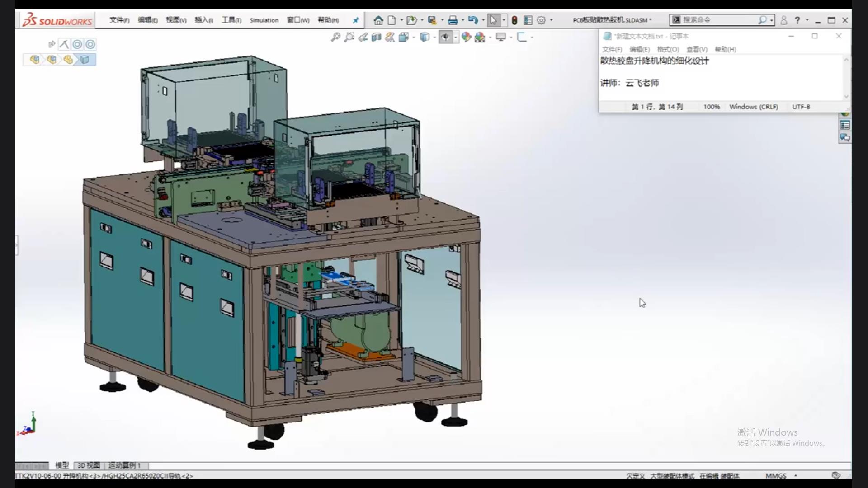Click the measure/caliper icon in breadcrumb toolbar
Viewport: 868px width, 488px height.
click(x=64, y=44)
